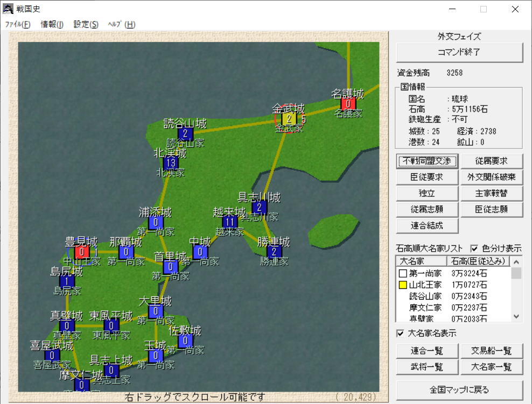This screenshot has width=532, height=404.
Task: Click the red Tomigusuku castle (豊見城) icon
Action: [x=82, y=251]
